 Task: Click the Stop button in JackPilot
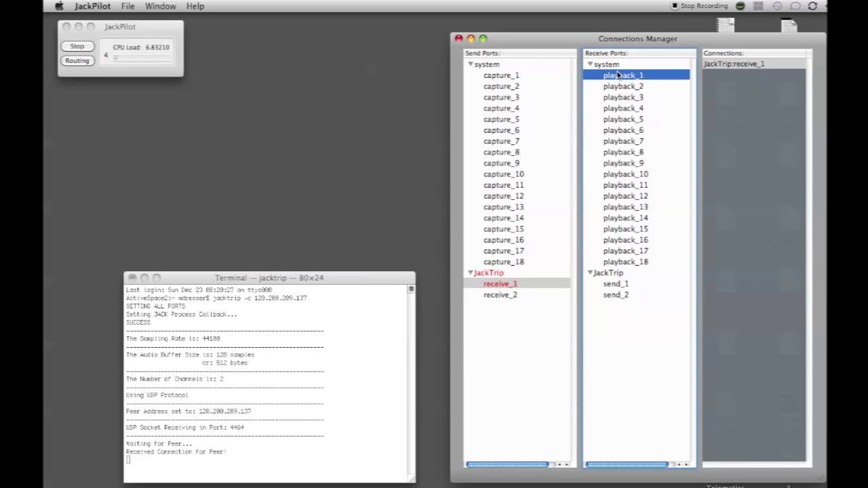point(77,47)
